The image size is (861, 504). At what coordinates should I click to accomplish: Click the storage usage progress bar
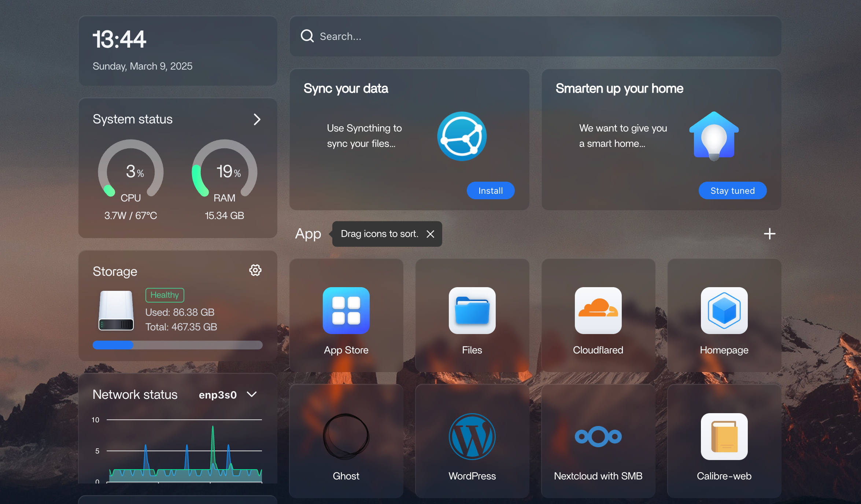coord(178,345)
